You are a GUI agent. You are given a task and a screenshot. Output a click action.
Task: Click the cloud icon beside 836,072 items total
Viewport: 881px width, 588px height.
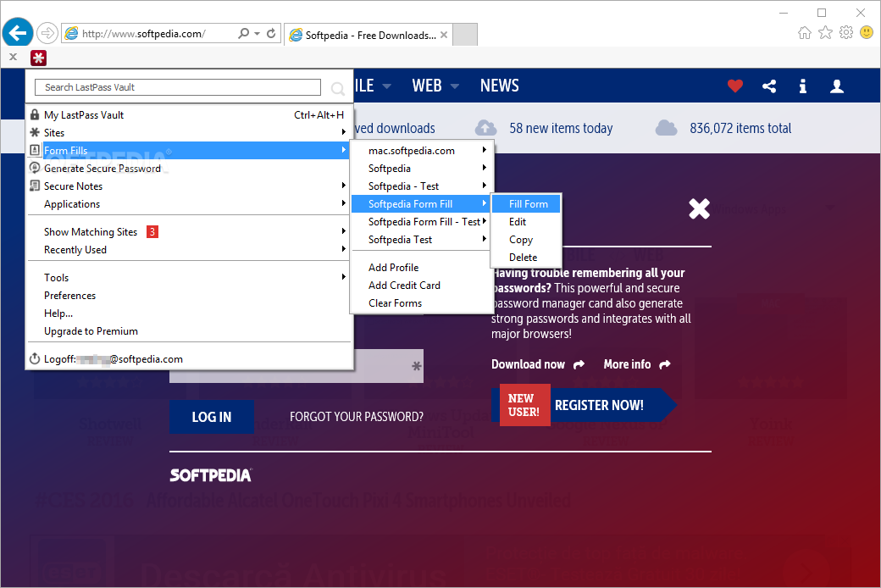(667, 128)
